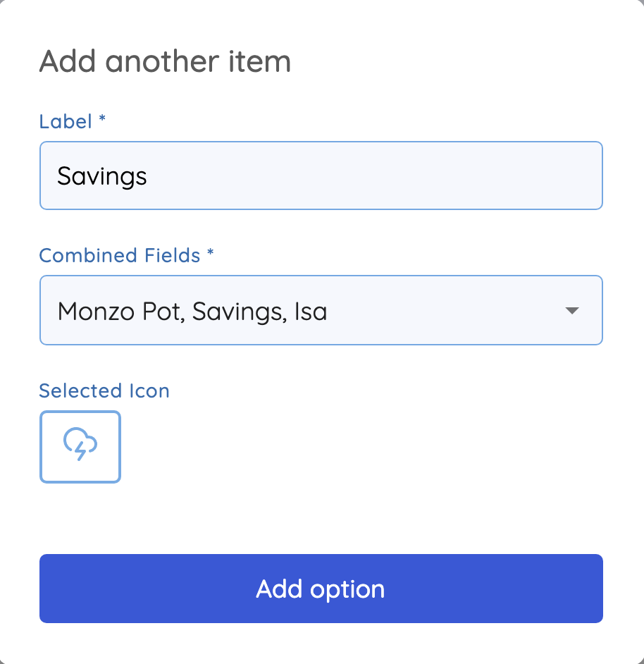The image size is (644, 664).
Task: Click the 'Selected Icon' caption
Action: pos(104,391)
